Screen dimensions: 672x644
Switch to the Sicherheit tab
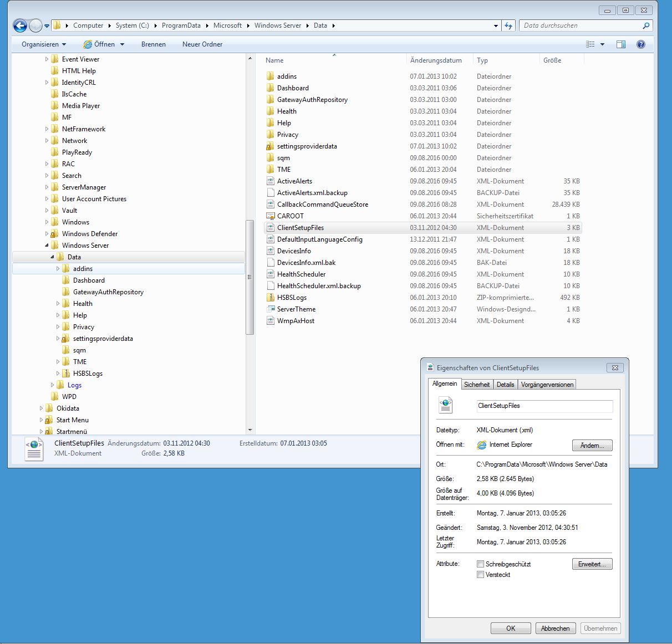coord(476,385)
